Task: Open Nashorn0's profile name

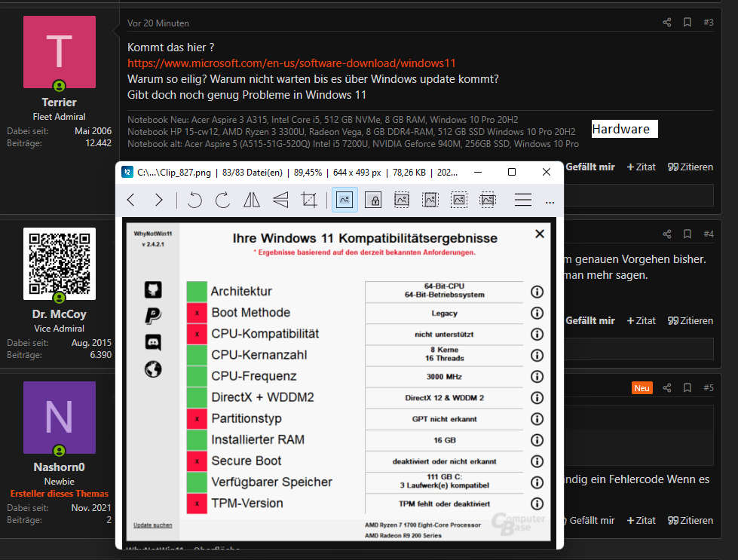Action: [59, 467]
